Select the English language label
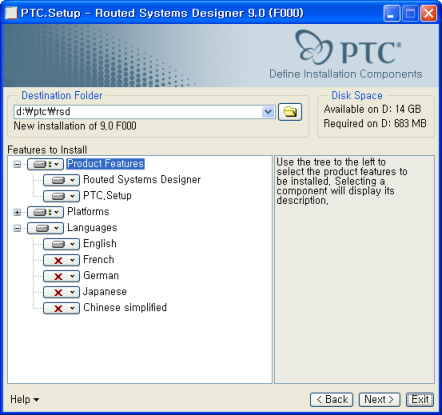Screen dimensions: 442x415 coord(100,244)
